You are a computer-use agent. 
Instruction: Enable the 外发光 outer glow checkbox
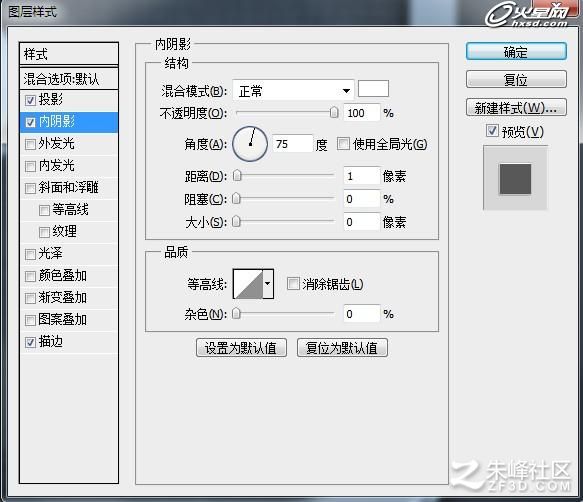coord(30,144)
